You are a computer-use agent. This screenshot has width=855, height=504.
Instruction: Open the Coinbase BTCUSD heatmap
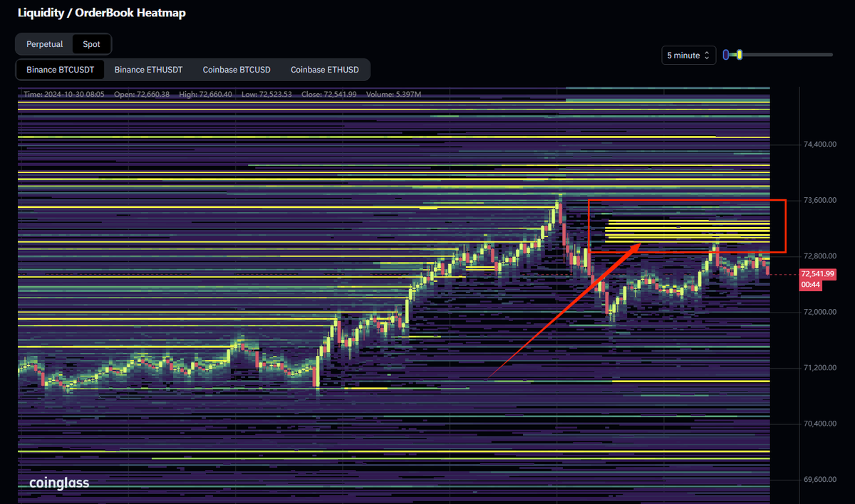(237, 70)
